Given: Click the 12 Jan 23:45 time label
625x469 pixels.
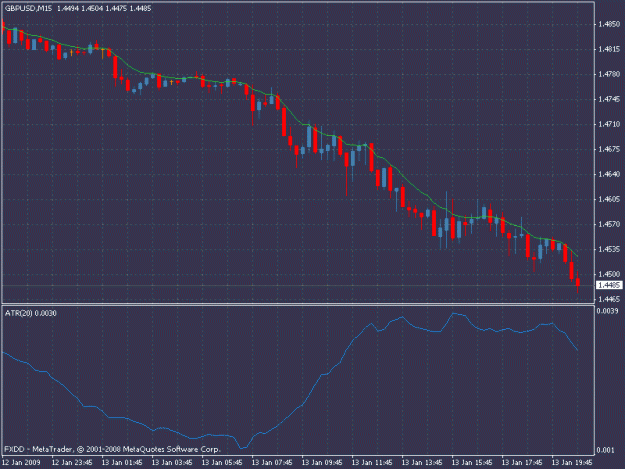Looking at the screenshot, I should tap(72, 462).
